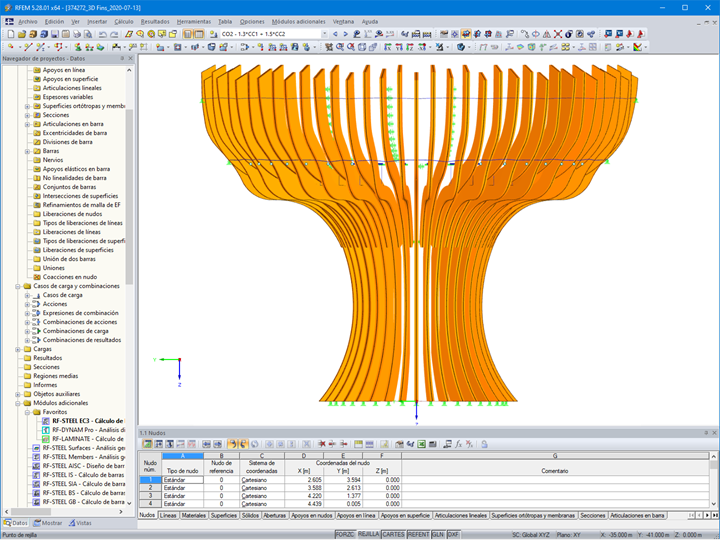
Task: Click the rainbow color panel icon
Action: [637, 47]
